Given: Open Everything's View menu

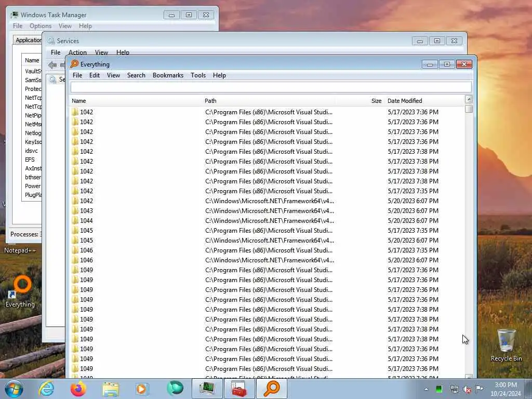Looking at the screenshot, I should pos(113,75).
